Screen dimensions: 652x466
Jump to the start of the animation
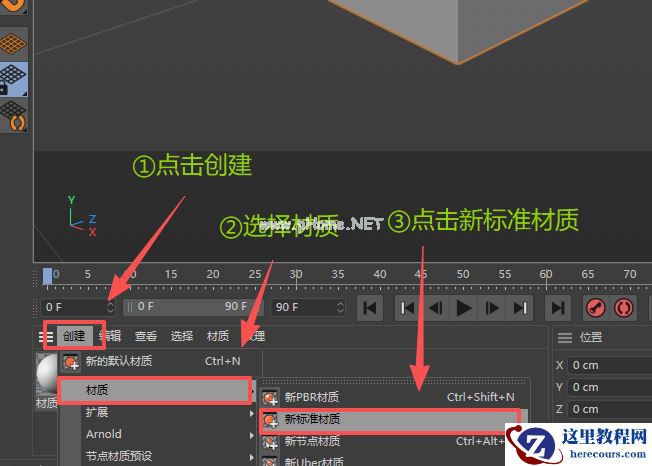click(370, 308)
